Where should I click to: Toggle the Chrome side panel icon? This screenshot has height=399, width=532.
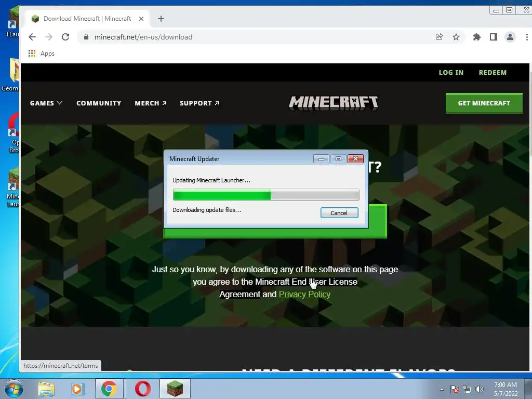coord(494,37)
